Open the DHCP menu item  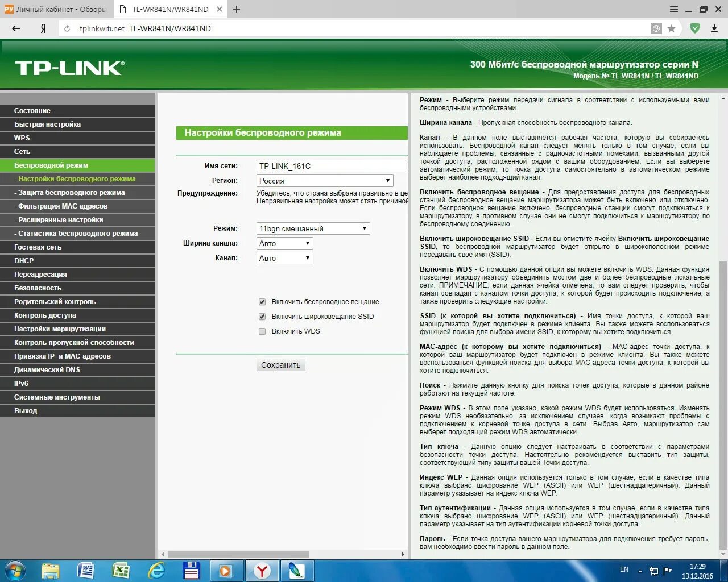(77, 261)
